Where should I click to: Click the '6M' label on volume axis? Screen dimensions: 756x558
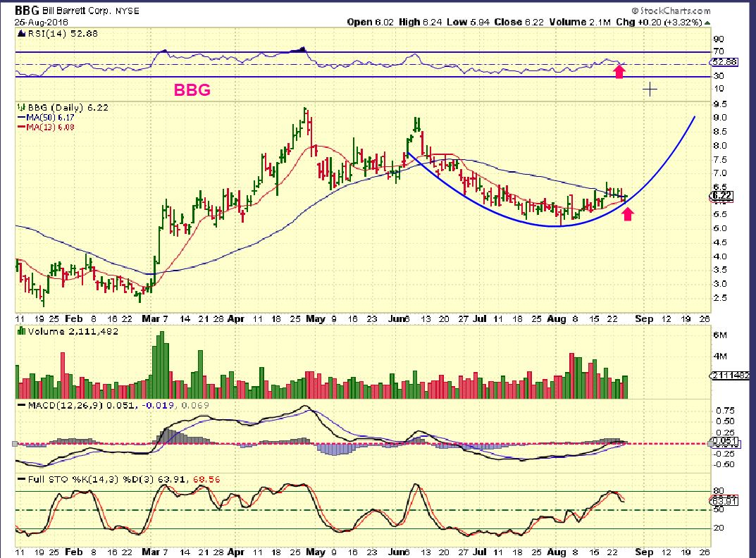pos(720,335)
